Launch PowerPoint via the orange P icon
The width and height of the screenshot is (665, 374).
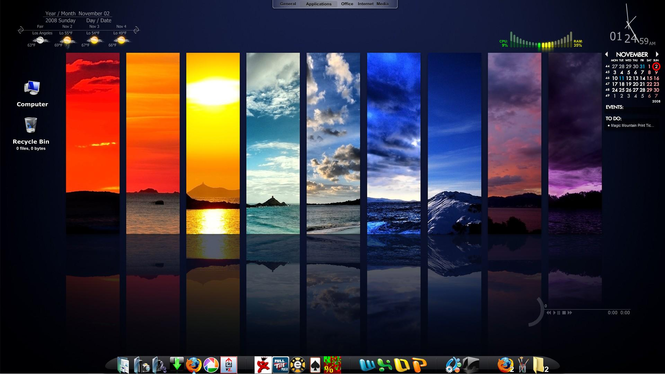pos(419,365)
